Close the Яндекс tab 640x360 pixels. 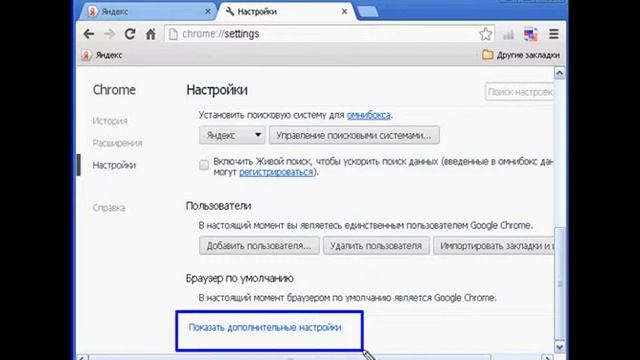208,12
